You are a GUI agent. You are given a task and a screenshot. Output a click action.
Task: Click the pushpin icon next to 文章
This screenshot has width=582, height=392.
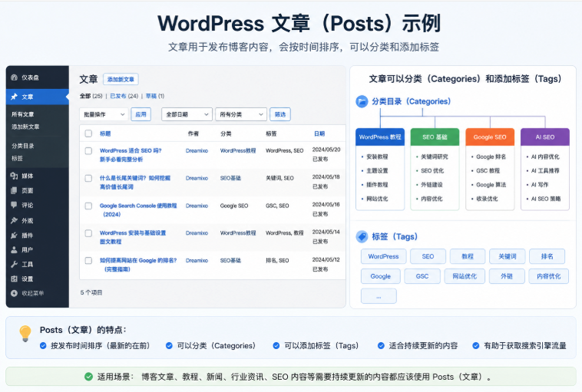(x=14, y=97)
